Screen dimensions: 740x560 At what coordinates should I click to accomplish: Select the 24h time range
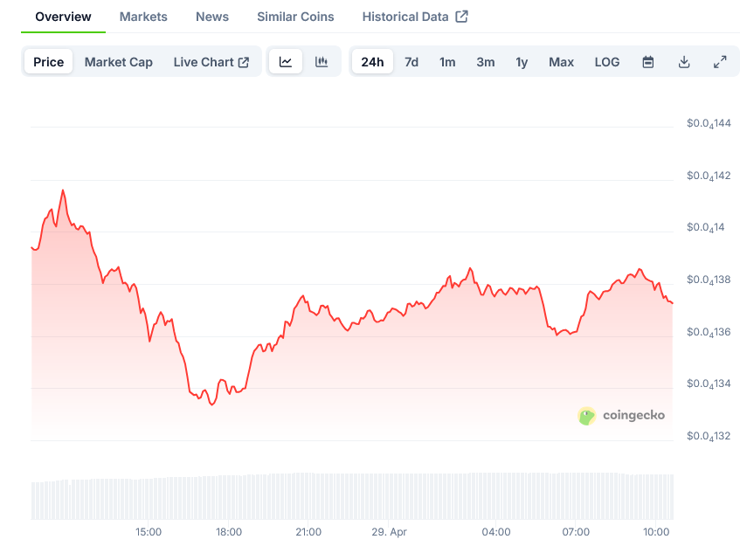pos(372,62)
